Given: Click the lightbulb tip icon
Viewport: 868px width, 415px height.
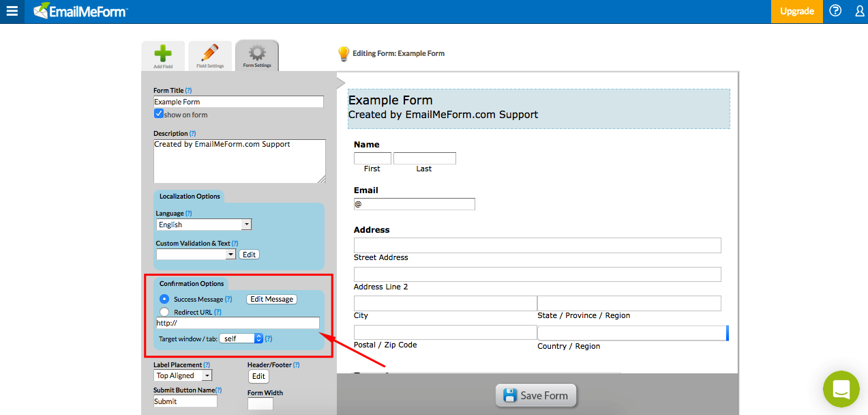Looking at the screenshot, I should (x=344, y=54).
